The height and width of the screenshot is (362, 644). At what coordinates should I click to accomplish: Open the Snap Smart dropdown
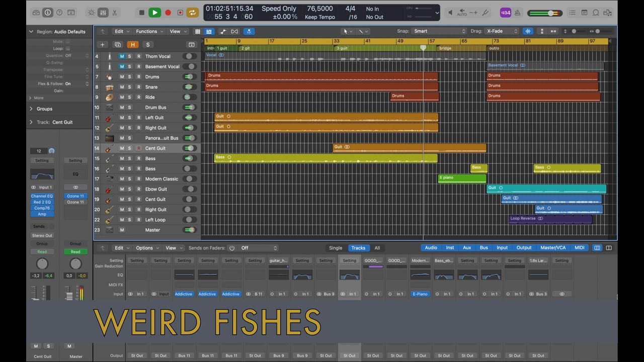tap(440, 31)
